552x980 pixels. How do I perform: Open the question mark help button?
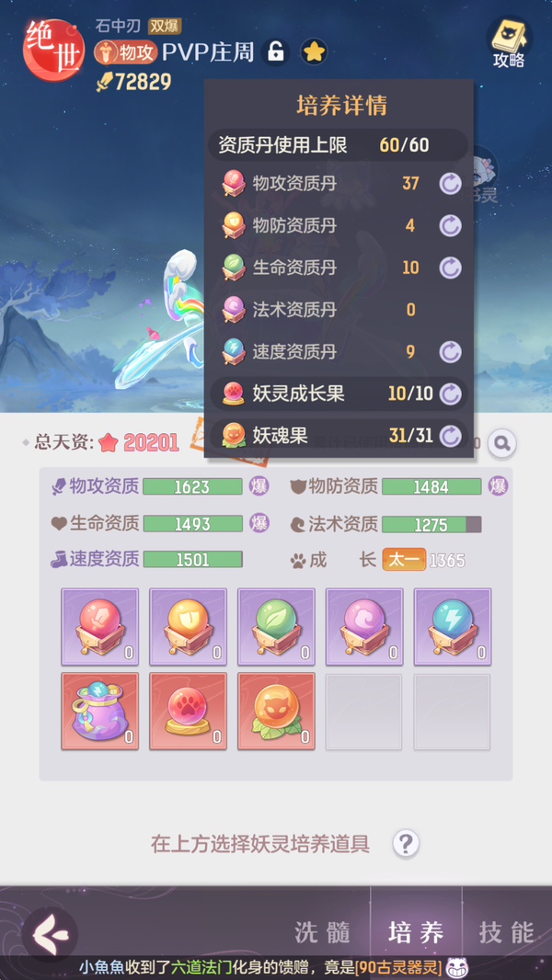click(x=406, y=844)
